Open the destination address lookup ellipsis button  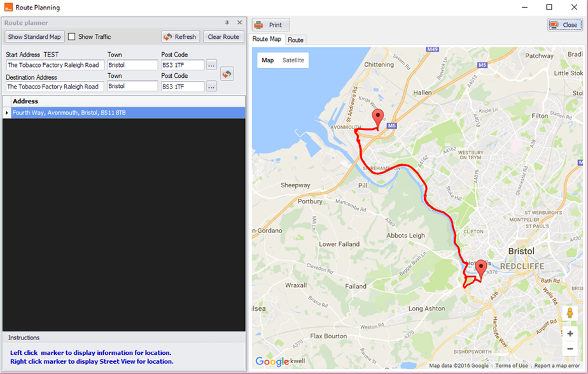(x=211, y=87)
